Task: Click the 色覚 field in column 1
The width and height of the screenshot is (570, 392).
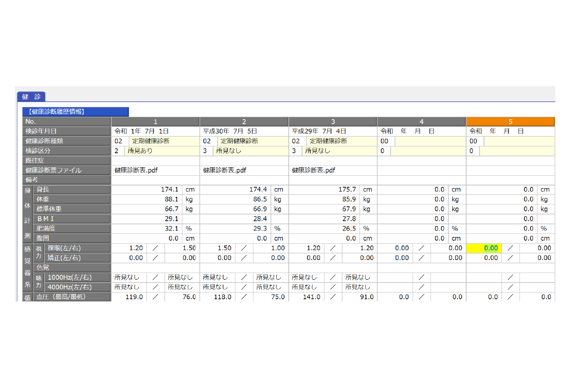Action: point(155,268)
